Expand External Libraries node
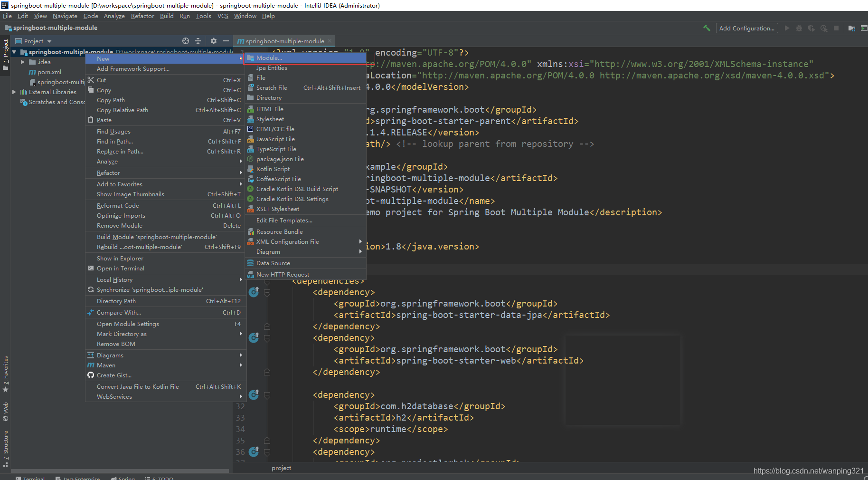 (14, 92)
